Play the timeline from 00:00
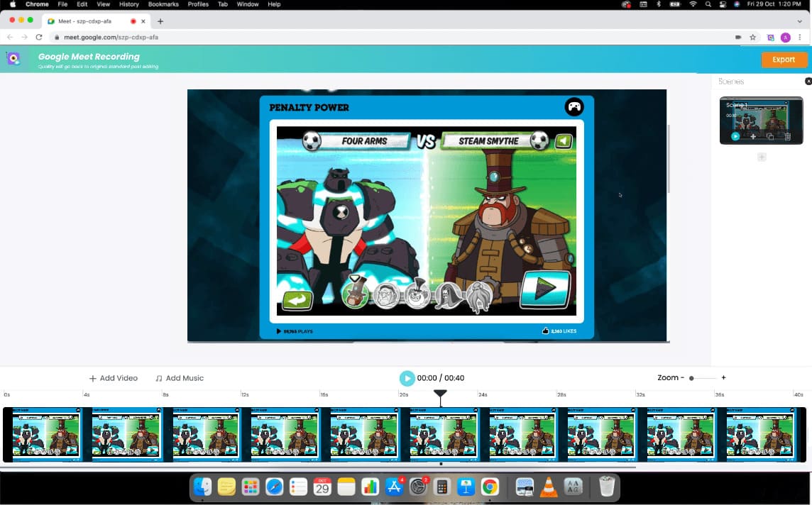 (407, 378)
